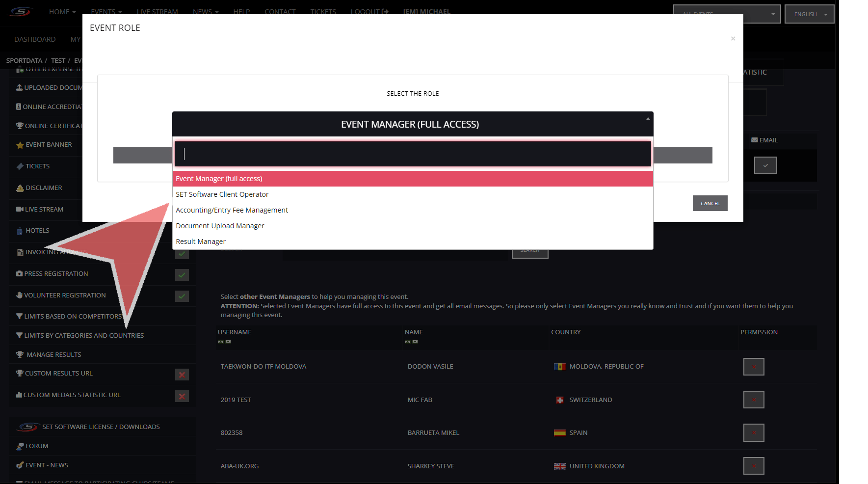
Task: Remove permission for Dodon Vasile
Action: point(753,367)
